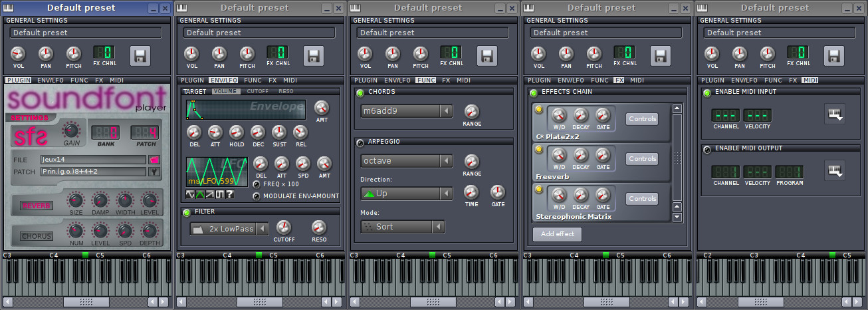Open the soundfont file browser folder icon
The height and width of the screenshot is (310, 868).
tap(156, 160)
